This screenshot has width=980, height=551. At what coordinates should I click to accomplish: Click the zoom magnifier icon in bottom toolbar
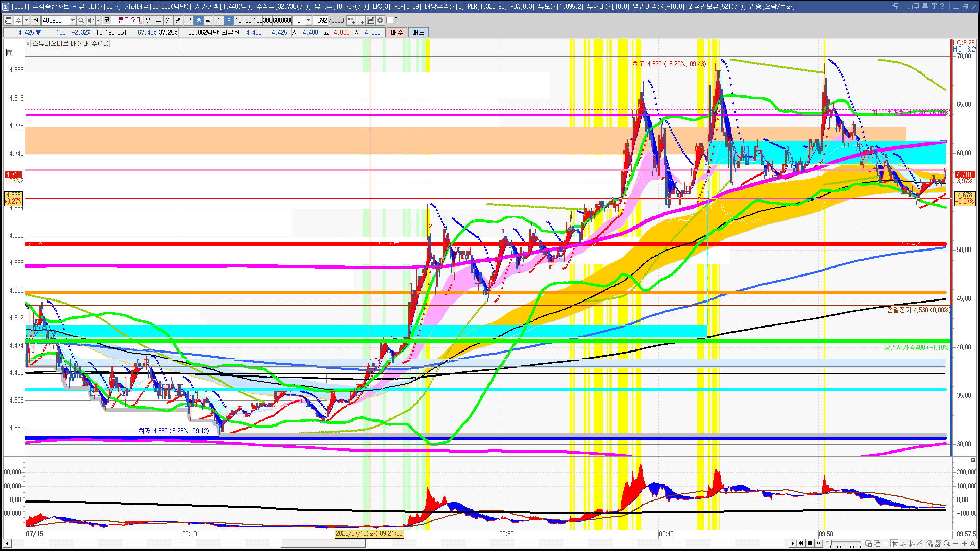pos(947,544)
